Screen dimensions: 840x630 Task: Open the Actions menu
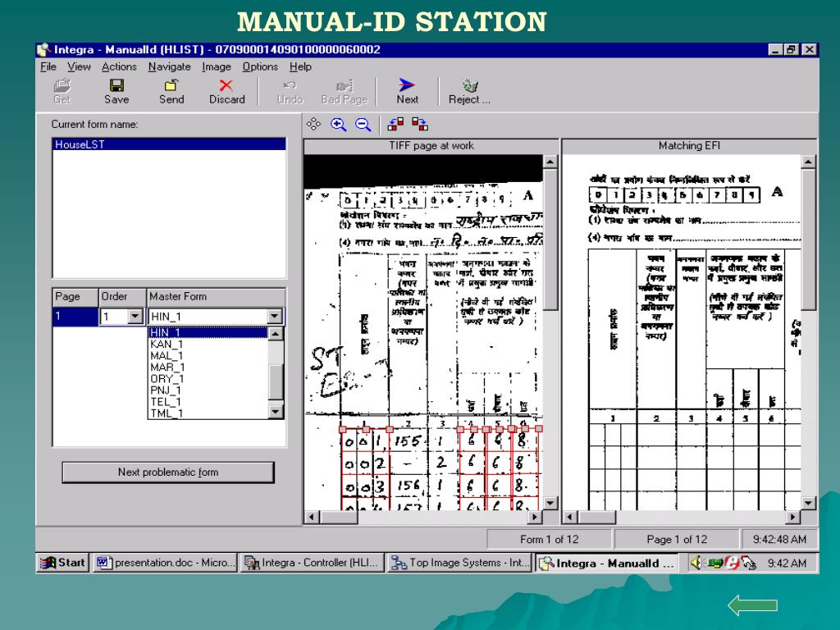[x=119, y=66]
